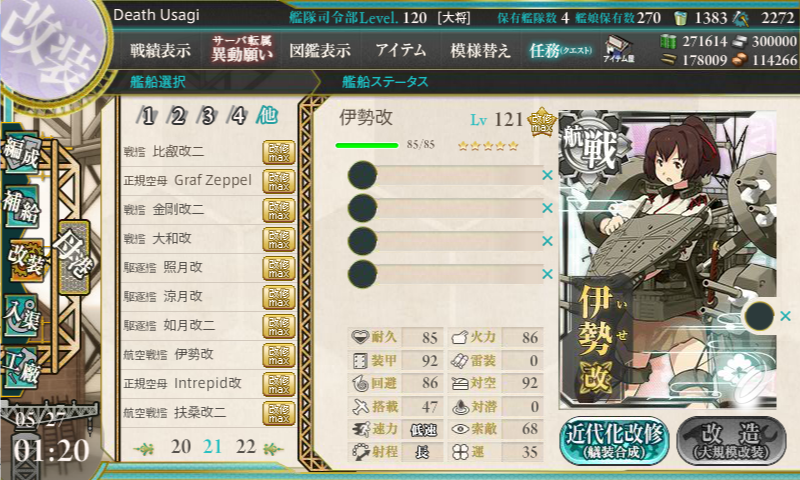The height and width of the screenshot is (480, 800).
Task: Return to 母港 home port icon
Action: [74, 257]
